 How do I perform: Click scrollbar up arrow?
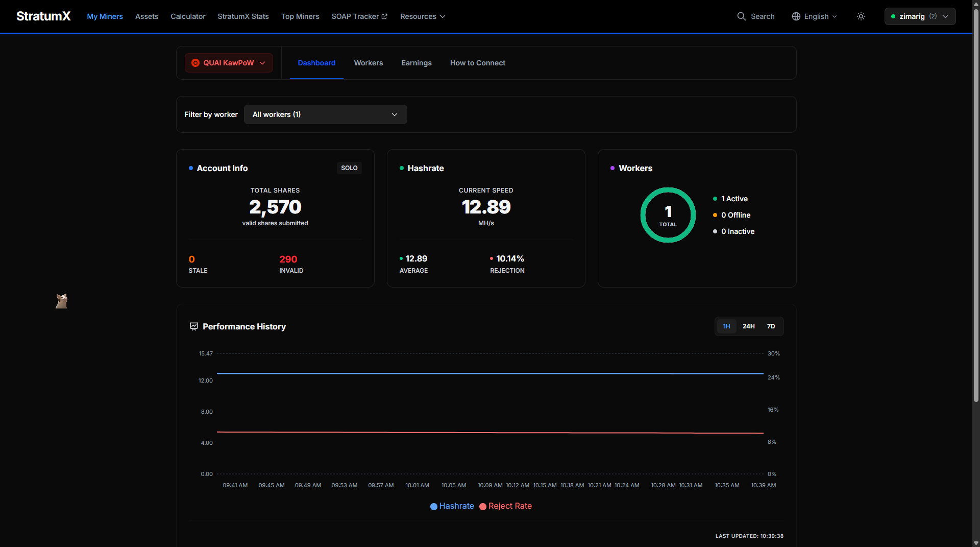click(x=976, y=4)
